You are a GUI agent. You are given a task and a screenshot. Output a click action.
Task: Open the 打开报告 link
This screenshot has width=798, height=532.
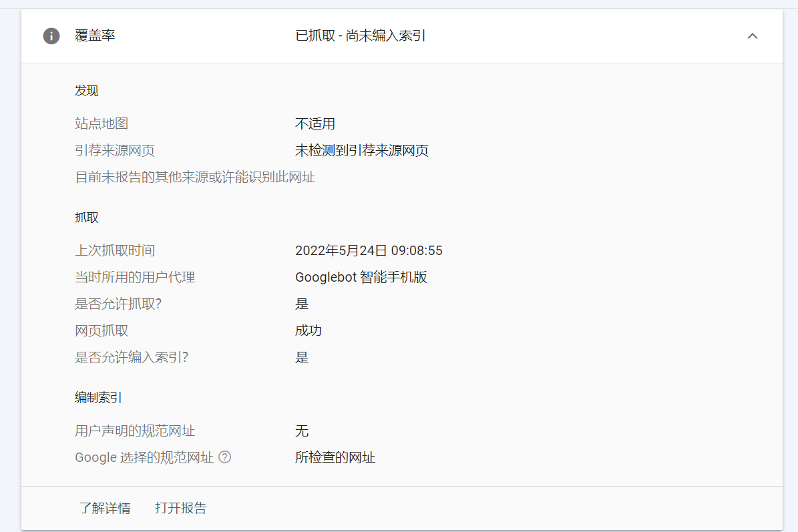tap(180, 508)
